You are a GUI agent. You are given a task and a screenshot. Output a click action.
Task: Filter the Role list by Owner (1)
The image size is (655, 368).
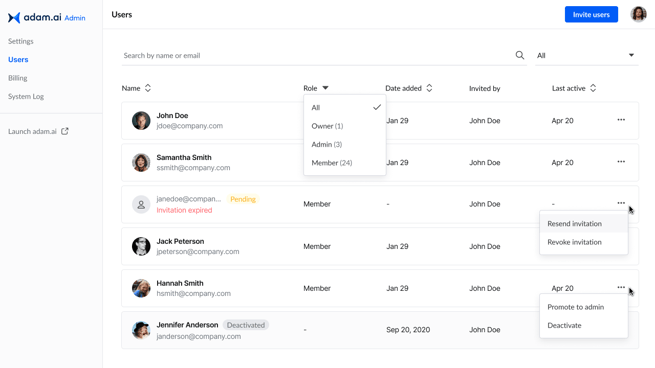[345, 126]
